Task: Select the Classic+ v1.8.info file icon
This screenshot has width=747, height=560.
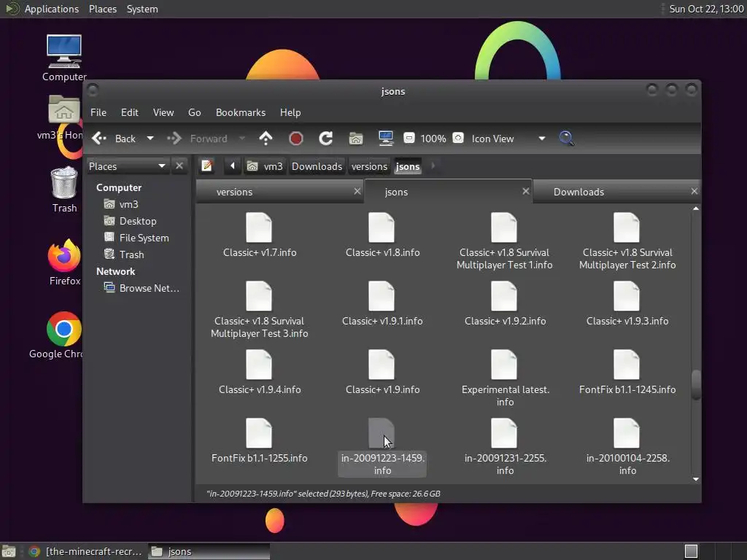Action: pos(382,227)
